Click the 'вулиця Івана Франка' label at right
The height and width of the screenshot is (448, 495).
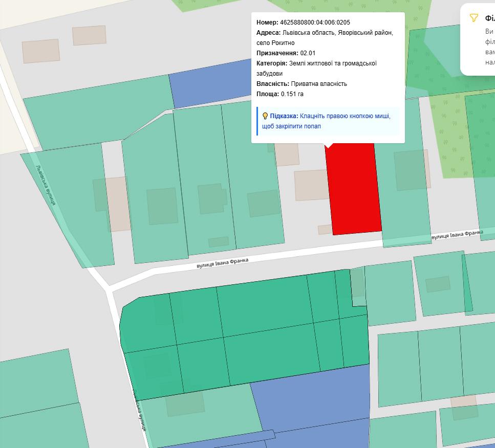point(457,235)
